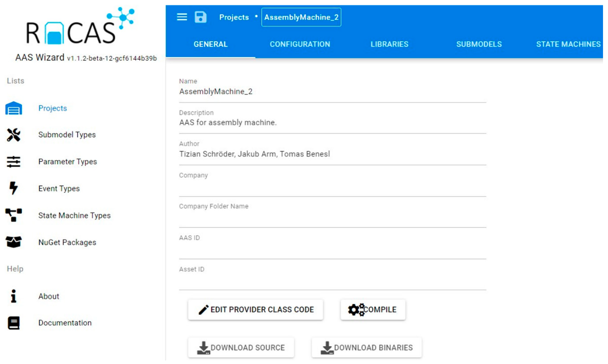Click the Event Types lightning icon
This screenshot has height=364, width=608.
click(x=13, y=188)
